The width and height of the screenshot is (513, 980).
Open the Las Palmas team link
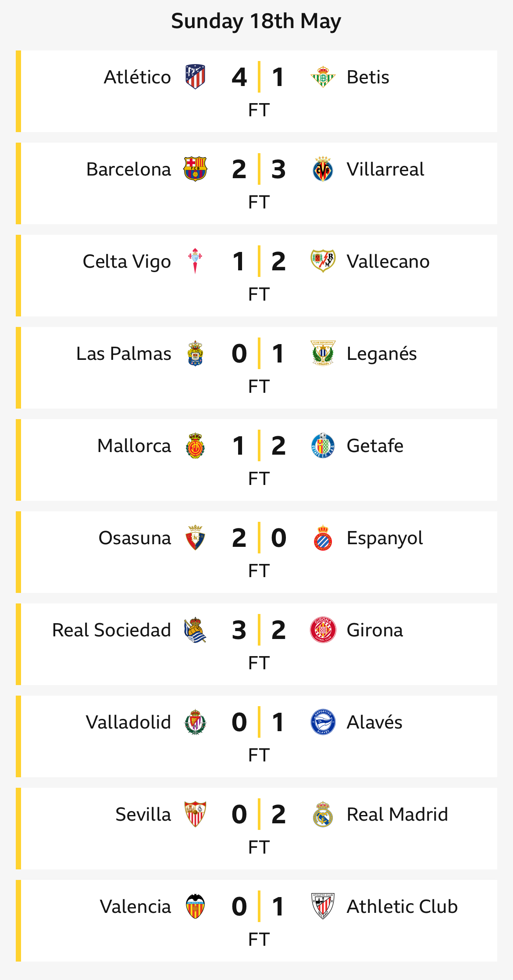(124, 354)
